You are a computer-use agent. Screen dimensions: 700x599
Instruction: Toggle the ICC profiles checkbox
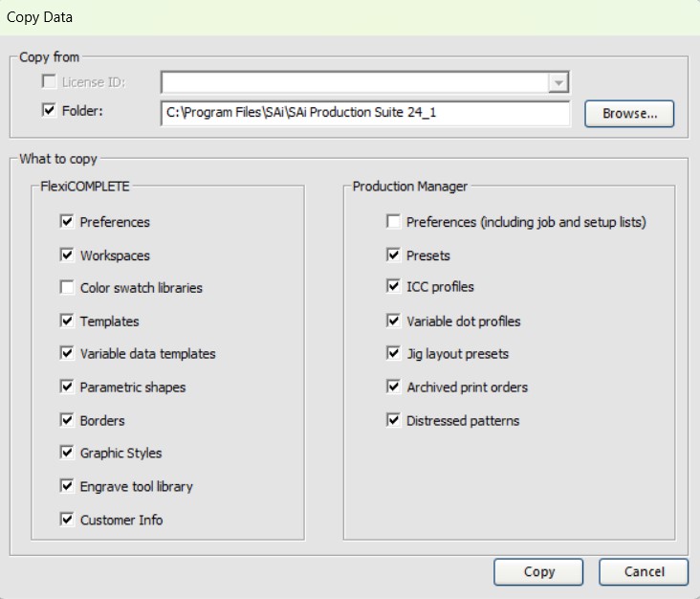pyautogui.click(x=393, y=286)
